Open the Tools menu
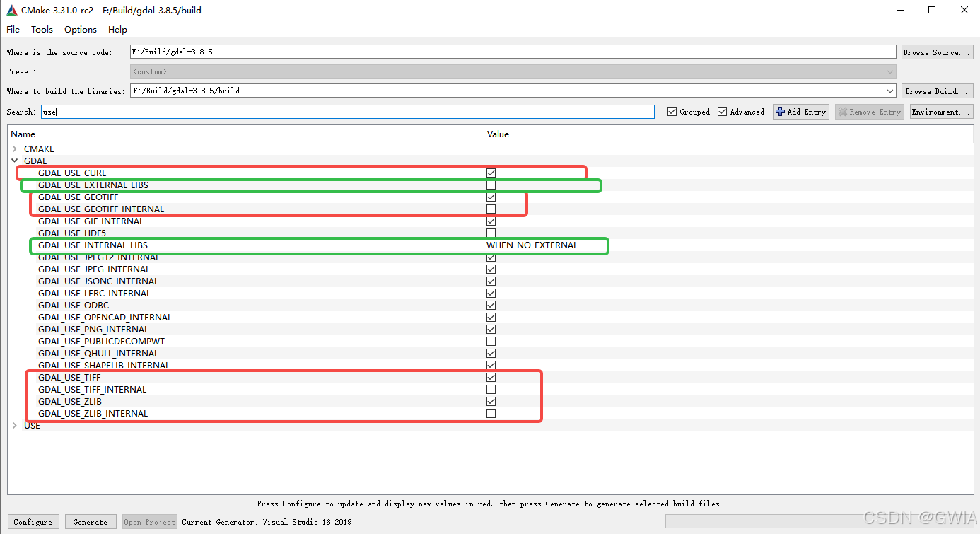Image resolution: width=980 pixels, height=534 pixels. coord(42,30)
